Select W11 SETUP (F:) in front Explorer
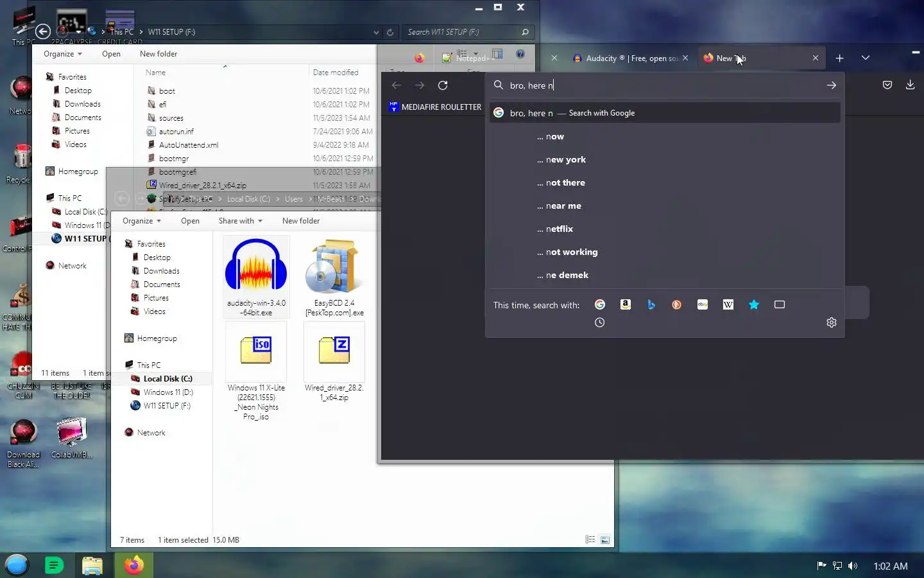The image size is (924, 578). point(160,406)
